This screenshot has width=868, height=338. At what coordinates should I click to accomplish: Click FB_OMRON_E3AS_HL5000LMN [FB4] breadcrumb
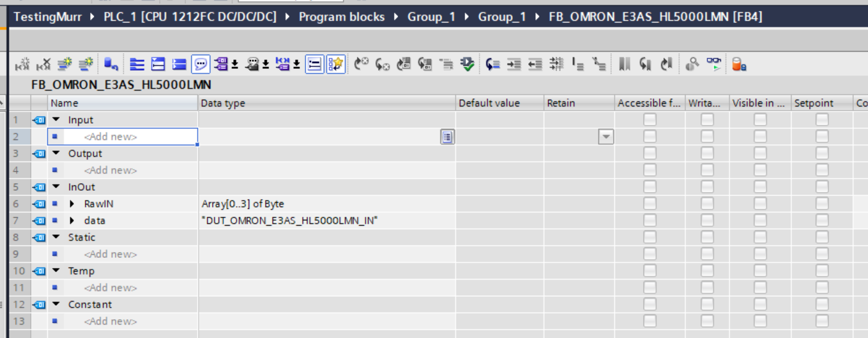point(655,16)
